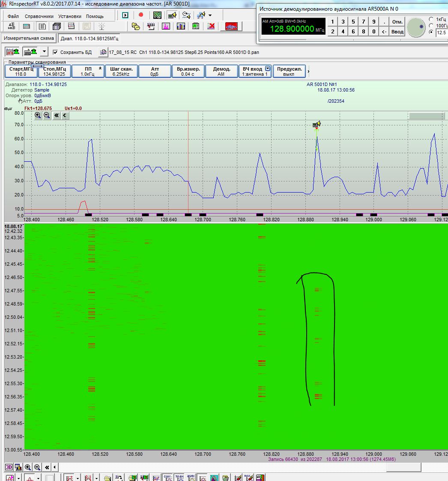Click the red record button in toolbar
Viewport: 448px width, 481px height.
pyautogui.click(x=141, y=15)
